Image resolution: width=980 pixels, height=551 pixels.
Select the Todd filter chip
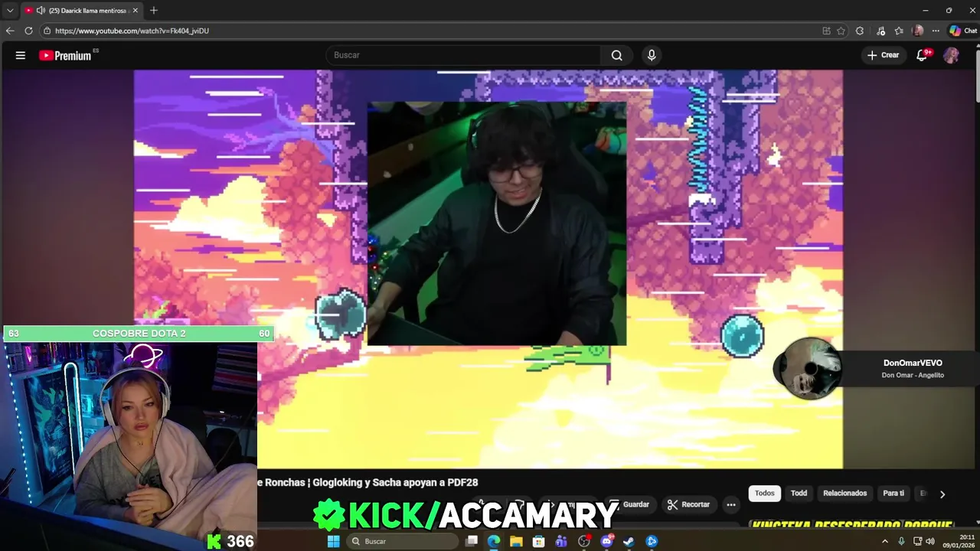[799, 494]
